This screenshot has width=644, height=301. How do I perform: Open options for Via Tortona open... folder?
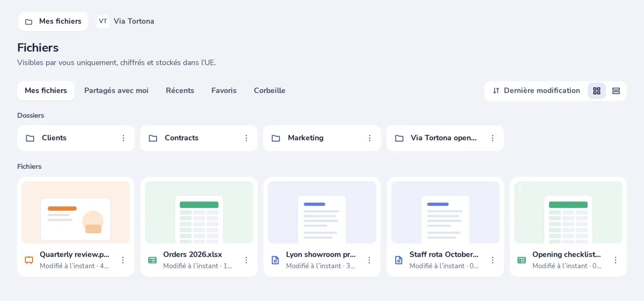coord(492,138)
